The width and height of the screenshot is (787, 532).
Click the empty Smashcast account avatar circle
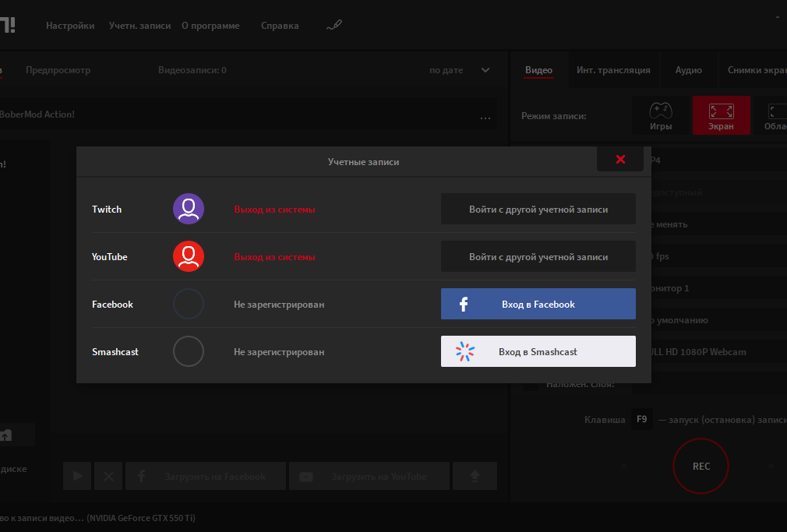coord(189,351)
